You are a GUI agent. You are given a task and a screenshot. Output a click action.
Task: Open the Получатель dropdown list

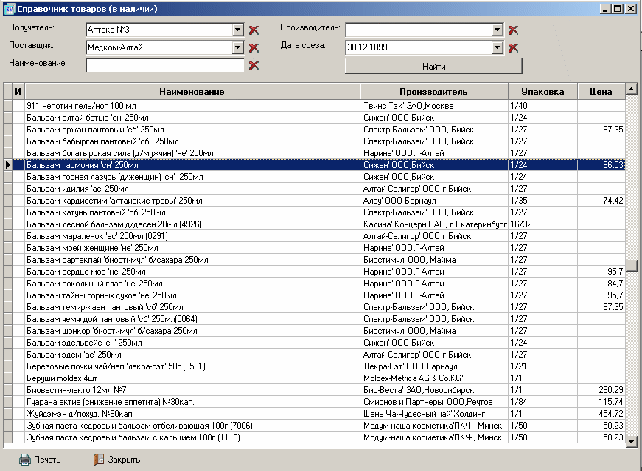[238, 29]
